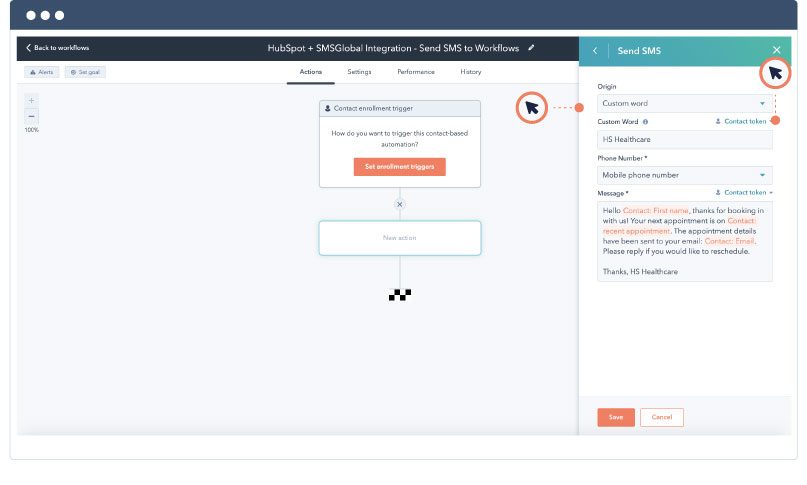Cancel the Send SMS action
Viewport: 807px width, 485px height.
tap(662, 418)
